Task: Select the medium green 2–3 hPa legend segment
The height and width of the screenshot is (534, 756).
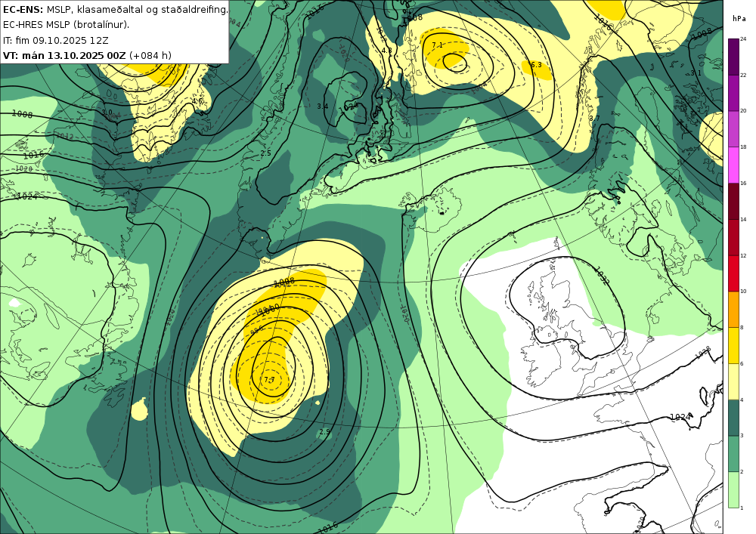Action: (734, 453)
